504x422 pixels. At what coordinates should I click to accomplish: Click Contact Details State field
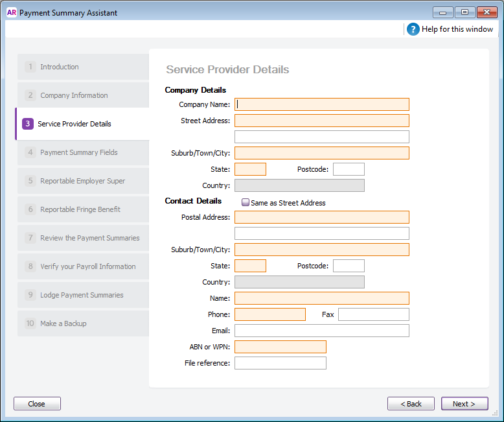(x=251, y=266)
